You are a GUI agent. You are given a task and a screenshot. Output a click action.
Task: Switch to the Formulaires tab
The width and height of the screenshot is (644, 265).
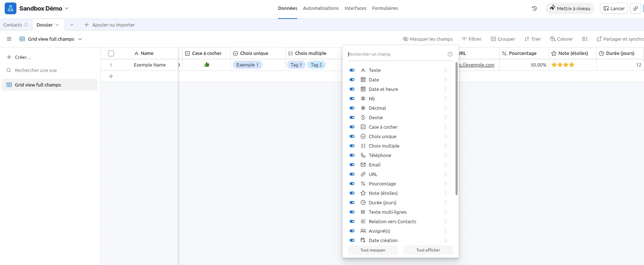coord(385,8)
